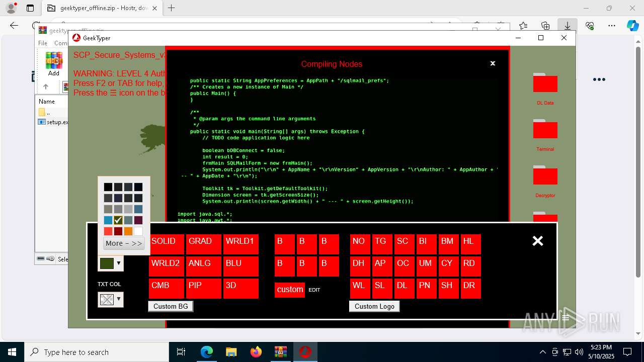Select the AP logo tile
Image resolution: width=644 pixels, height=362 pixels.
(382, 266)
